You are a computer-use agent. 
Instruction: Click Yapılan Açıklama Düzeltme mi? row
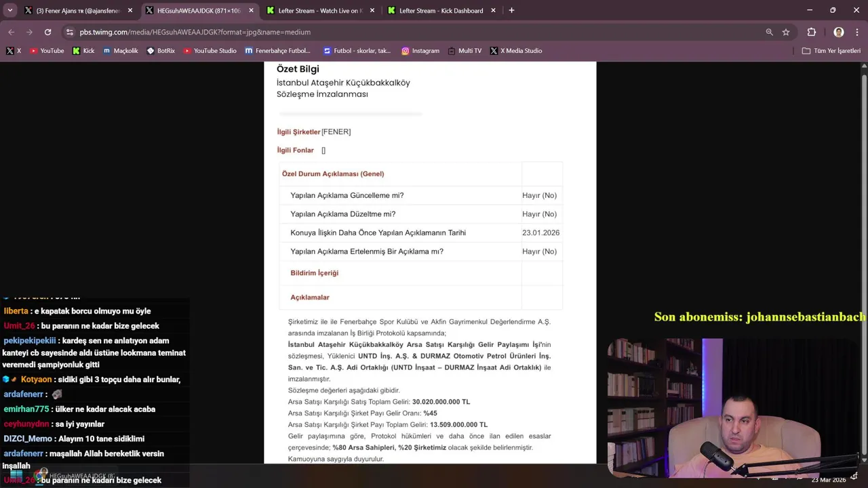click(x=420, y=214)
